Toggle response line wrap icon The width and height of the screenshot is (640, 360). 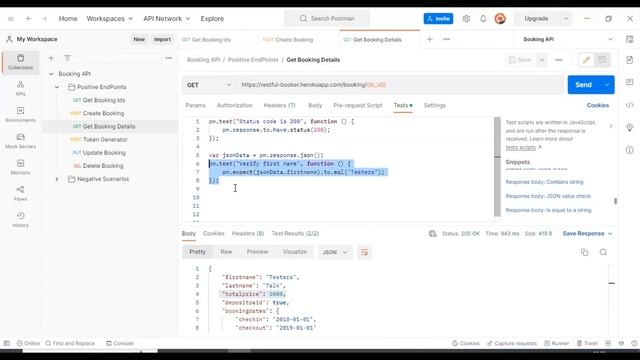364,252
